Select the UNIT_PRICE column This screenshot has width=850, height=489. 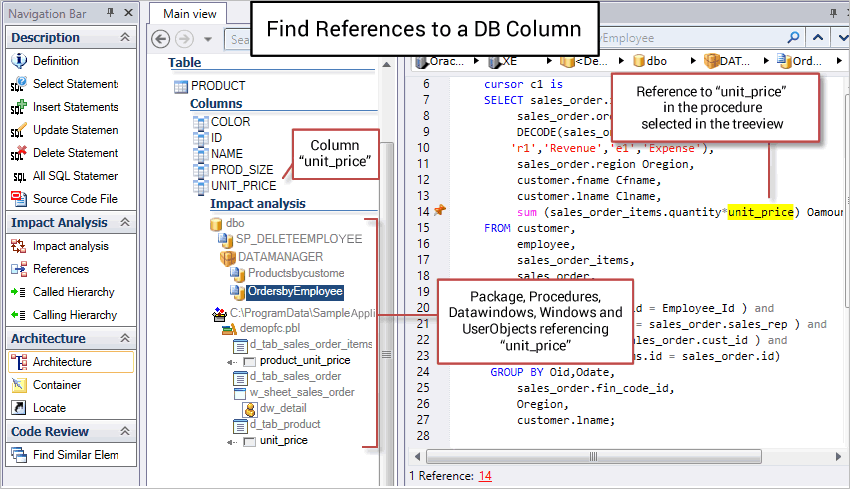235,186
